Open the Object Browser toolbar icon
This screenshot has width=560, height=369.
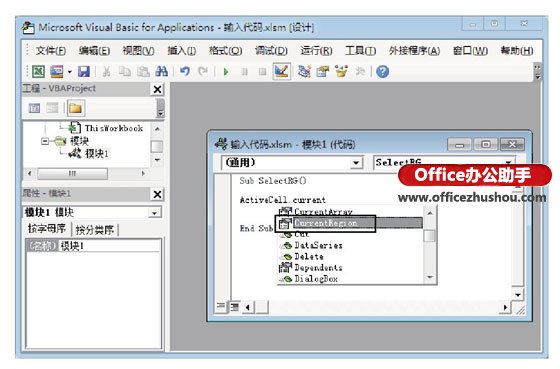coord(341,72)
